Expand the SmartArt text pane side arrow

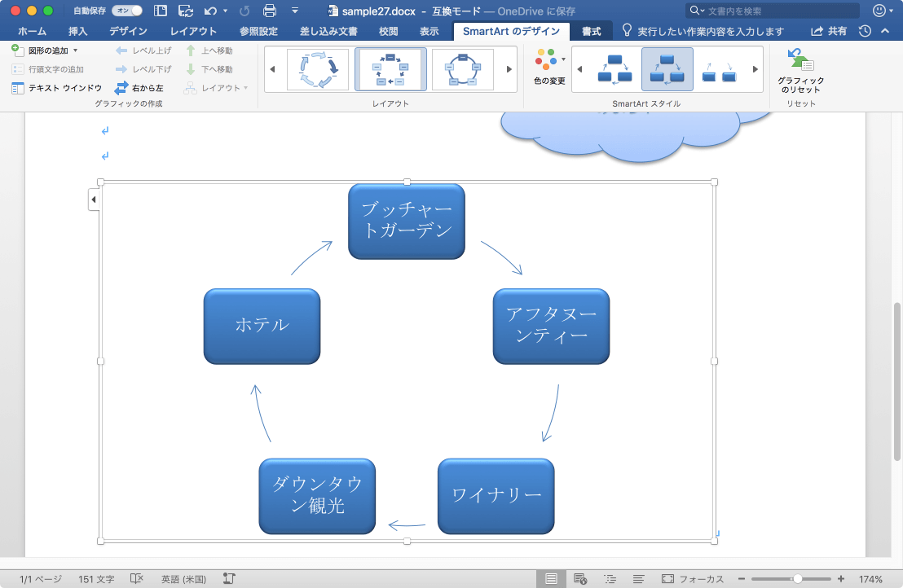click(94, 200)
